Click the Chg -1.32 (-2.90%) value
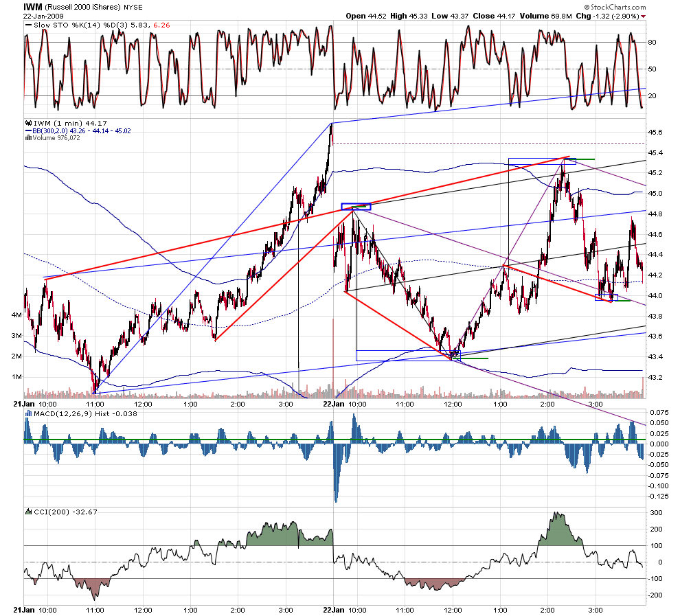Screen dimensions: 680x616 click(x=608, y=16)
